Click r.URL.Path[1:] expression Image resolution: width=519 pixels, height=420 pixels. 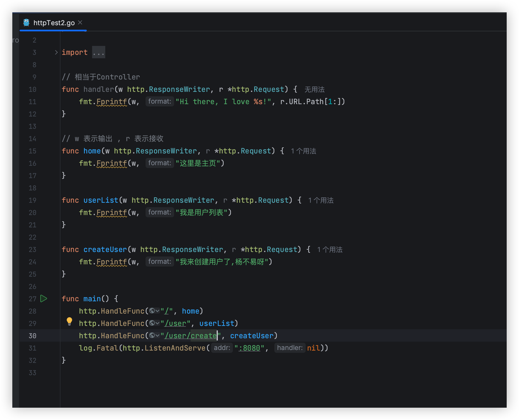(x=310, y=102)
